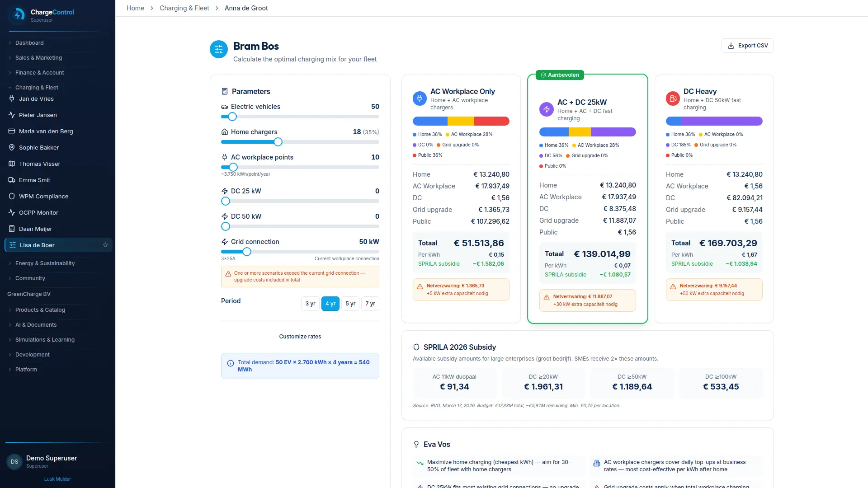
Task: Click AC Workplace Only plug icon
Action: 420,99
